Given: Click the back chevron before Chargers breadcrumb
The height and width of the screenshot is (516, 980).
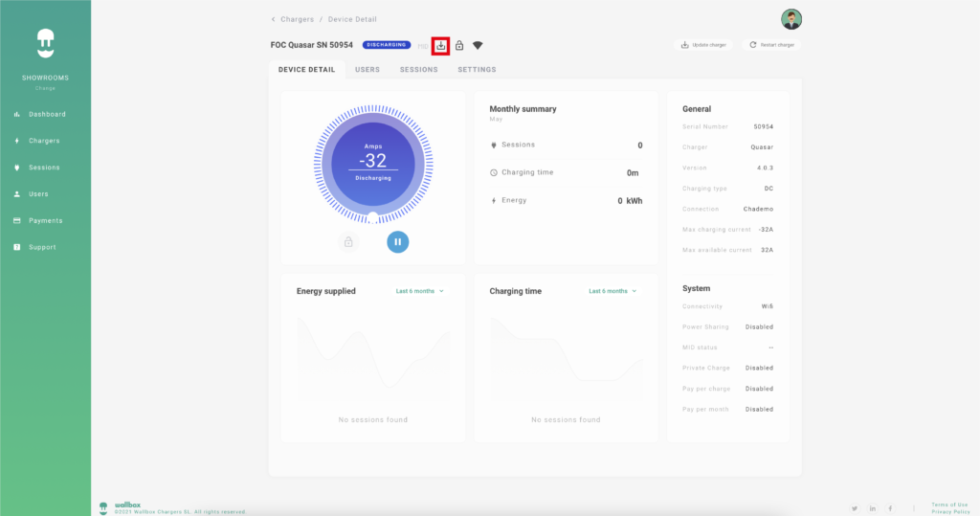Looking at the screenshot, I should coord(273,19).
